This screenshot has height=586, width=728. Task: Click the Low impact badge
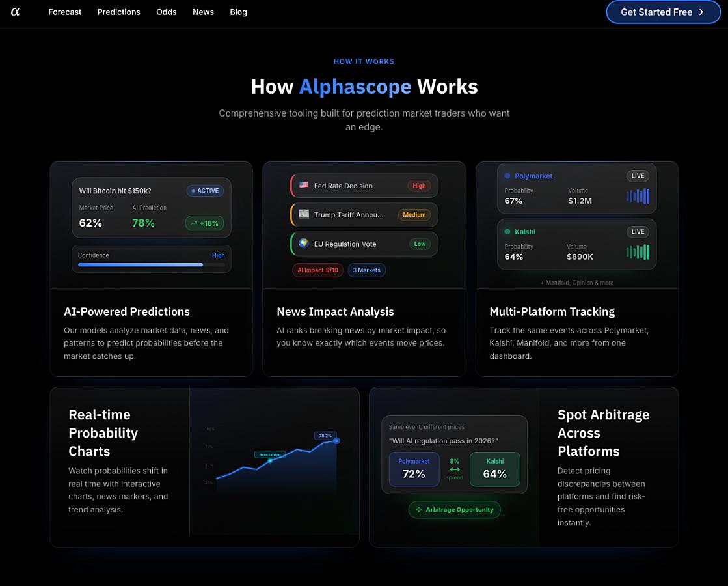tap(420, 244)
